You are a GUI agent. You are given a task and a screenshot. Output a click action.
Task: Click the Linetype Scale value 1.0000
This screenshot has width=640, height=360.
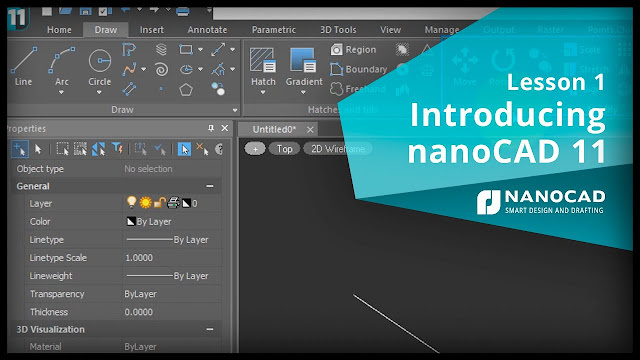pos(139,258)
